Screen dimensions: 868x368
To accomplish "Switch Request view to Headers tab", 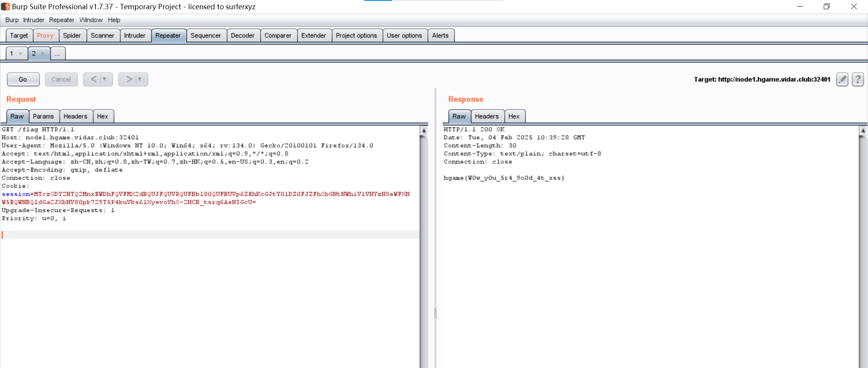I will point(75,116).
